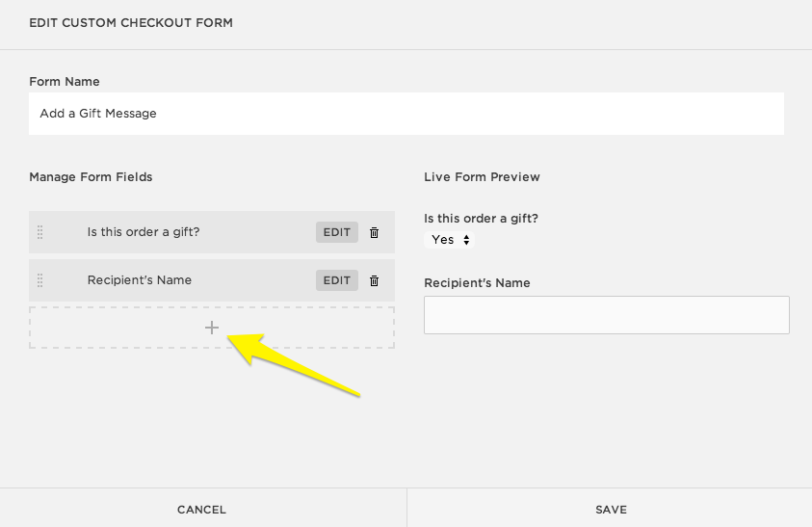The image size is (812, 527).
Task: Open the Yes dropdown in live preview
Action: click(x=450, y=240)
